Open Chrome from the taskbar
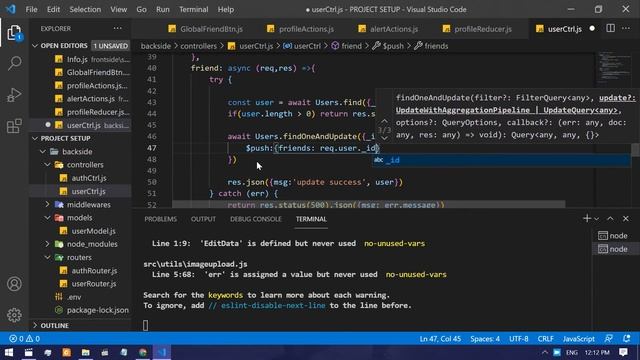 143,352
